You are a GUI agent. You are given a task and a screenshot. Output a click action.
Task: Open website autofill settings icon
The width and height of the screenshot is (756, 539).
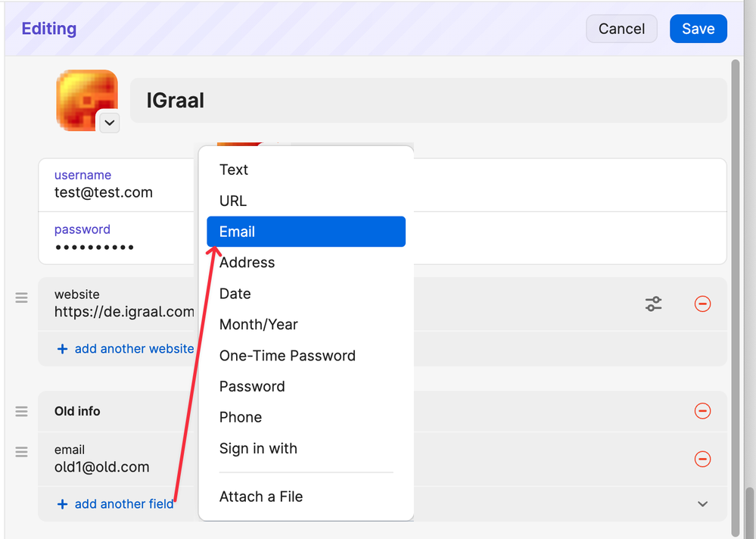pos(653,304)
